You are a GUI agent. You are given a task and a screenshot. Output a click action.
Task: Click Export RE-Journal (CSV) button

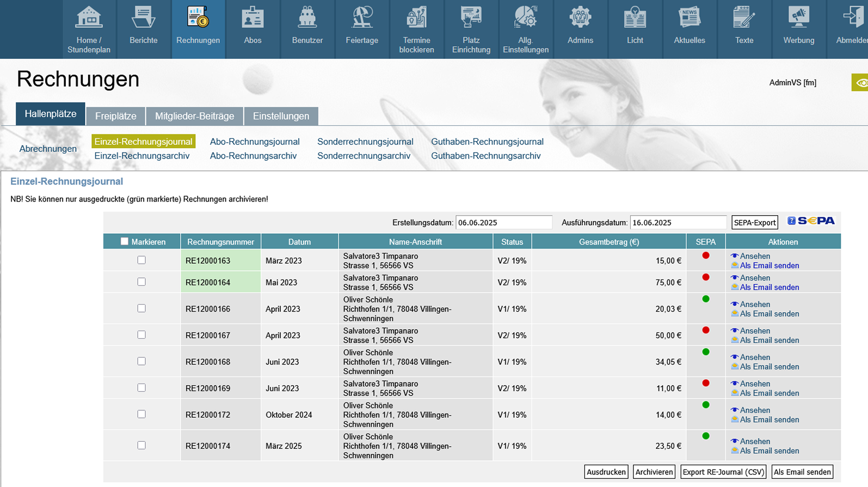[723, 472]
